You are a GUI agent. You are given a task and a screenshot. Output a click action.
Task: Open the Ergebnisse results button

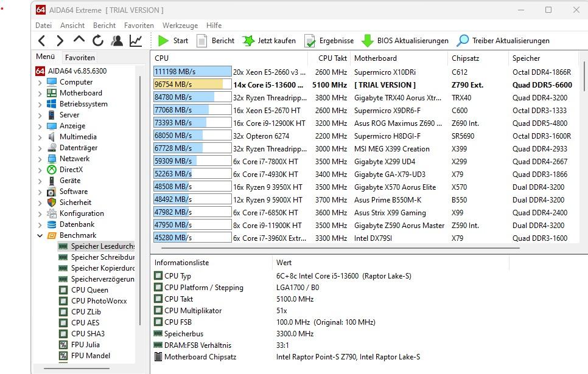point(329,41)
